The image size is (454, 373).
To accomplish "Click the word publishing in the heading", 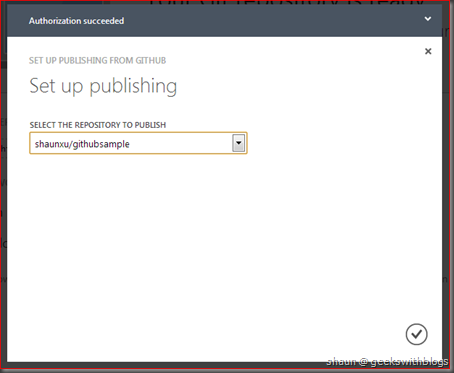I will click(x=133, y=87).
